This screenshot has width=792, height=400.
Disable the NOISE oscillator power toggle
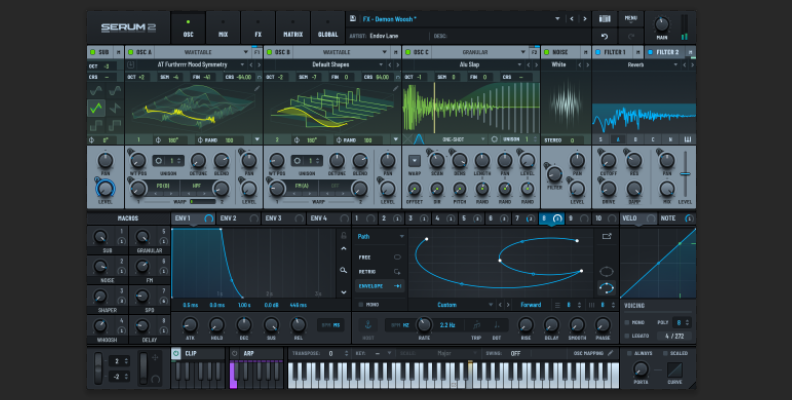click(x=546, y=51)
